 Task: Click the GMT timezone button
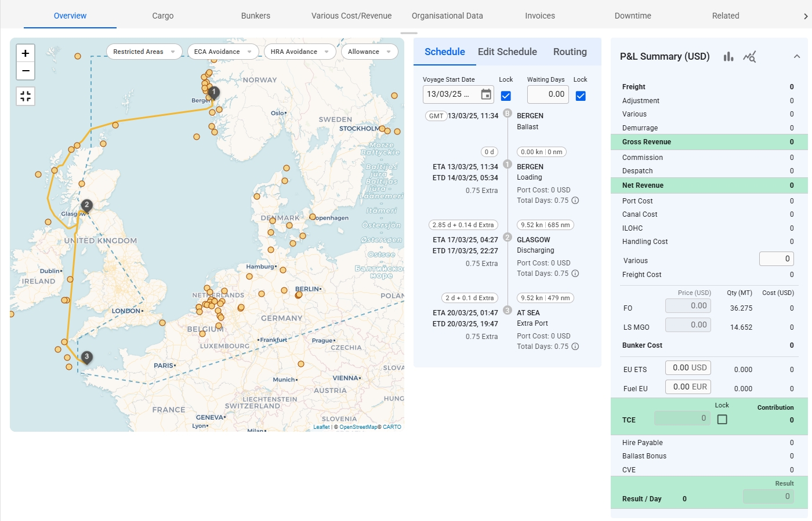(x=436, y=116)
